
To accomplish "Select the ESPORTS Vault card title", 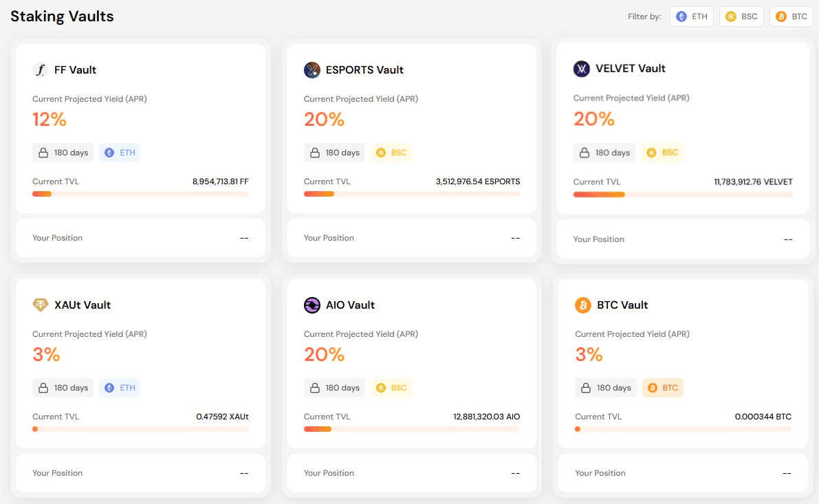I will click(366, 69).
